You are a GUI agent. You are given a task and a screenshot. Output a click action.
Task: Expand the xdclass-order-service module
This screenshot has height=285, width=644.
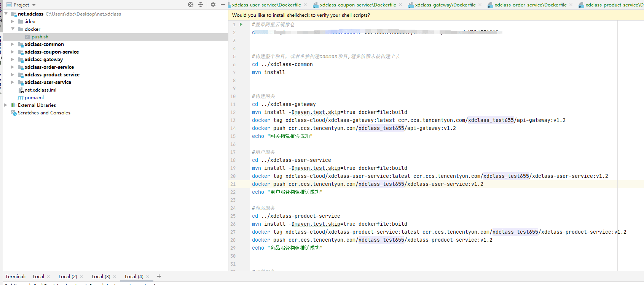pyautogui.click(x=13, y=67)
